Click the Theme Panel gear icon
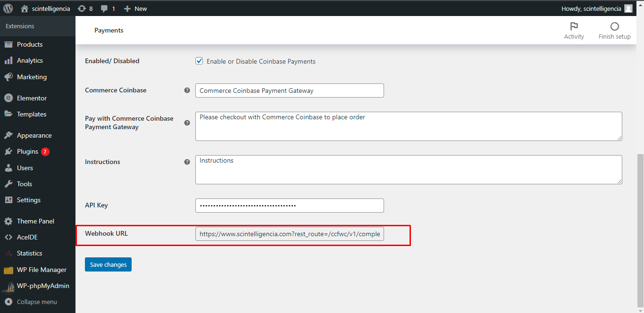Viewport: 644px width, 313px height. pyautogui.click(x=8, y=221)
